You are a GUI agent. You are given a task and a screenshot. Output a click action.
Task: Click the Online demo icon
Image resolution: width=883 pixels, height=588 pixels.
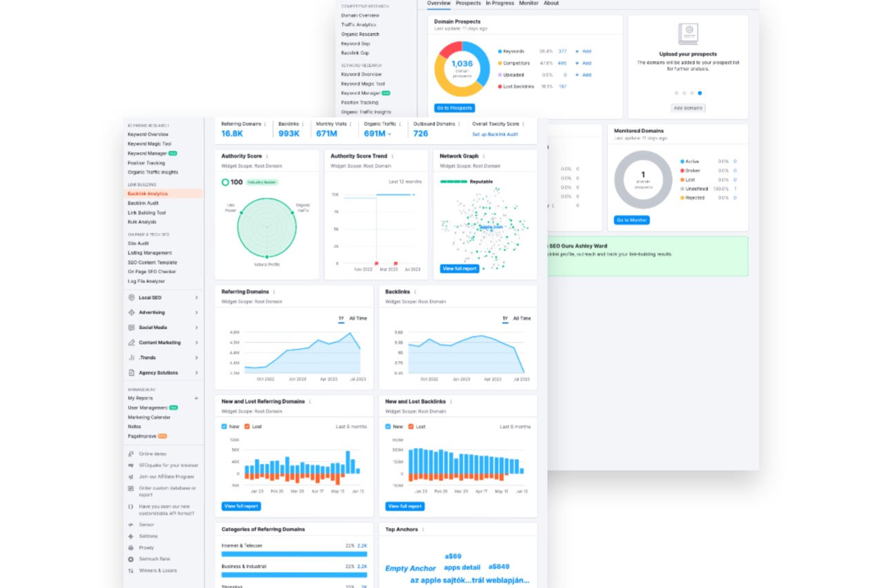coord(131,454)
